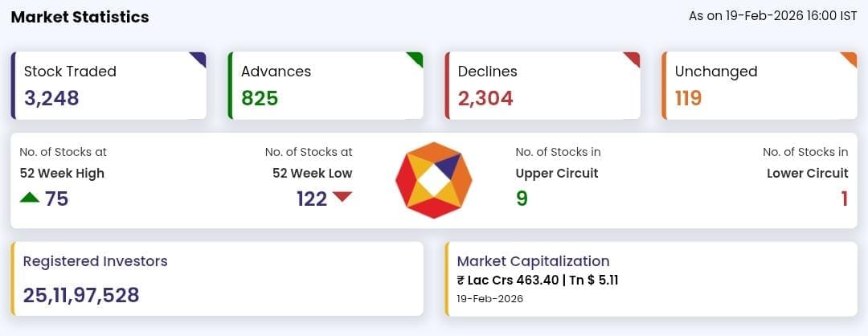Image resolution: width=868 pixels, height=336 pixels.
Task: Click the green 52 Week High up arrow
Action: [30, 198]
